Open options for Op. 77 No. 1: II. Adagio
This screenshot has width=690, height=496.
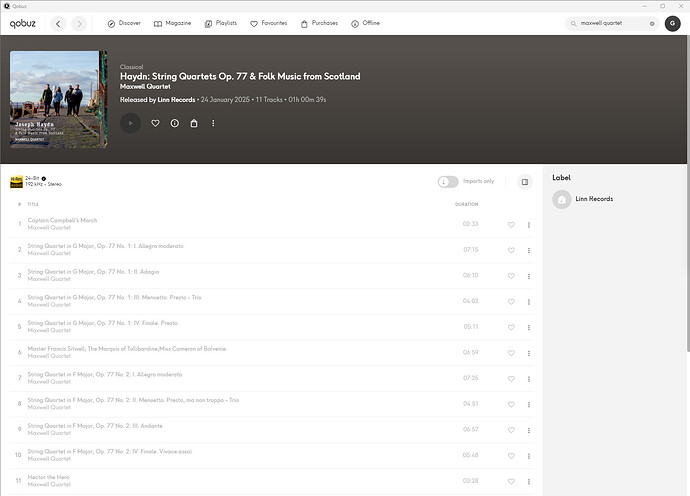pos(529,276)
